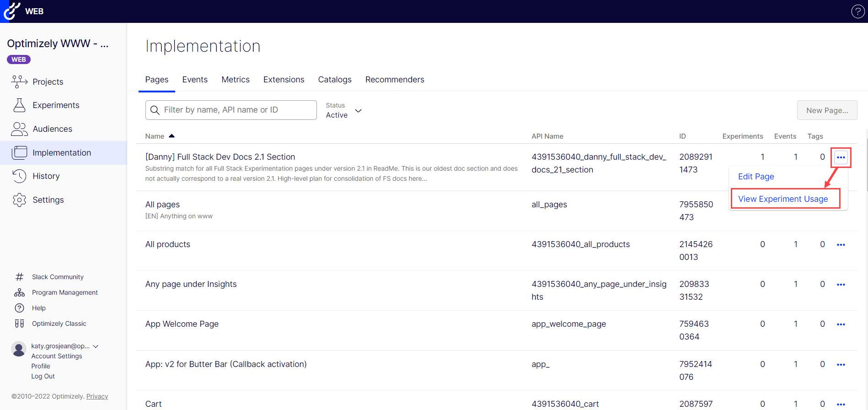Open more options for App Welcome Page
This screenshot has width=868, height=410.
[841, 324]
